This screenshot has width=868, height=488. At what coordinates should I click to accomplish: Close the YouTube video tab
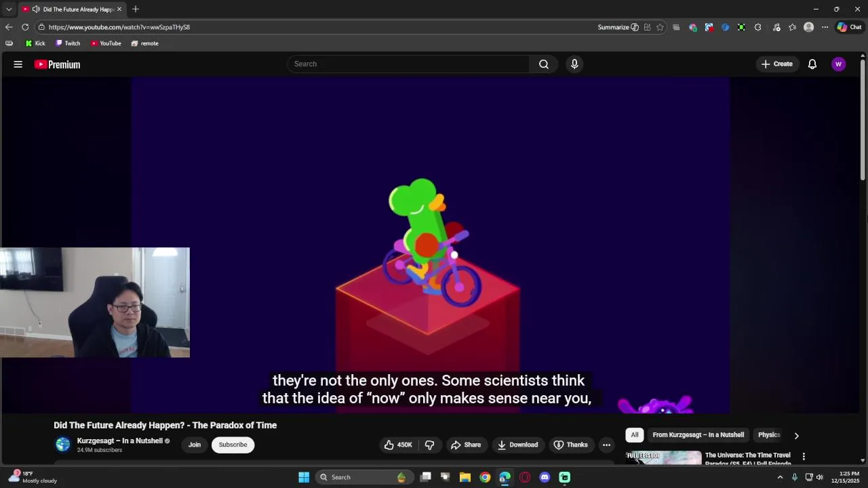[x=119, y=9]
